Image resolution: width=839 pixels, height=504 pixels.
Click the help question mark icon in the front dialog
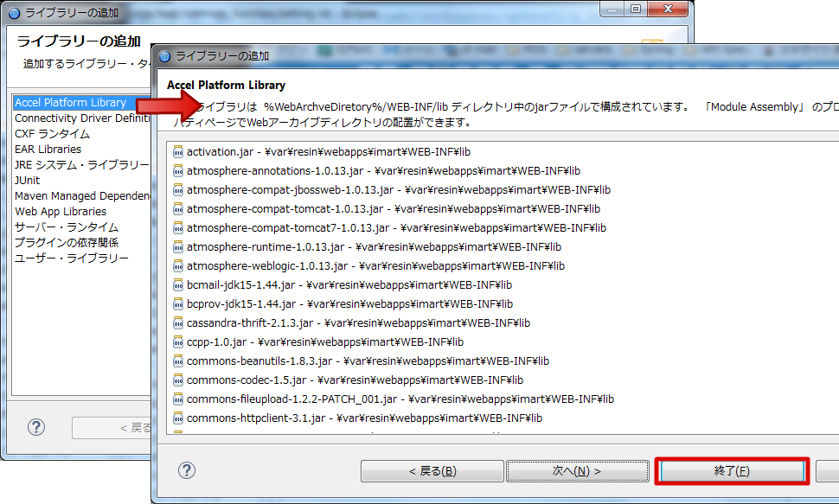[186, 470]
